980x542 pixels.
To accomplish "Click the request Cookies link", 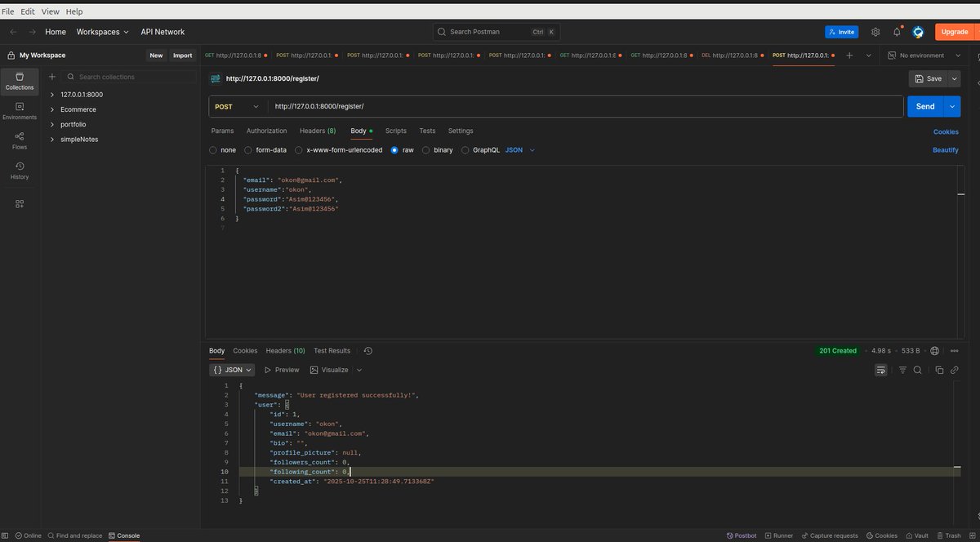I will [946, 131].
